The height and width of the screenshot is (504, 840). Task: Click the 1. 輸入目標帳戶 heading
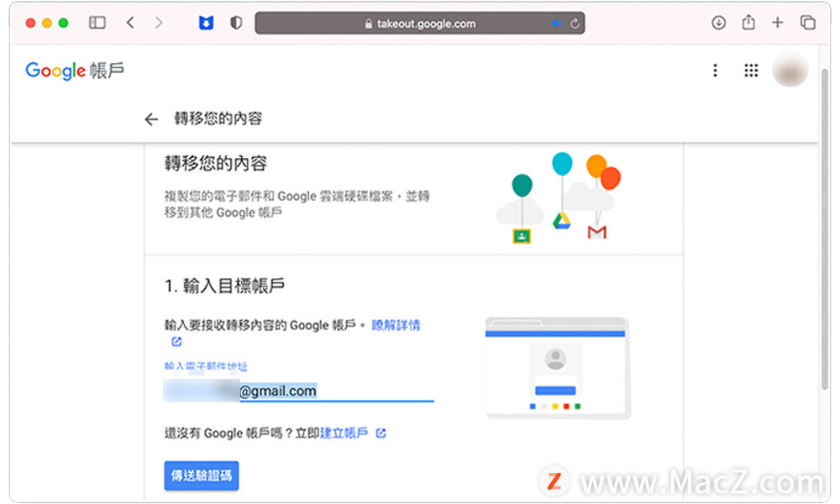click(x=224, y=286)
